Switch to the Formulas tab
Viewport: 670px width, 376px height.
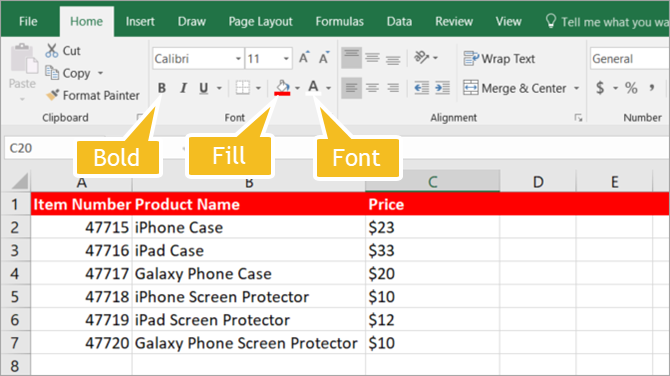click(x=340, y=21)
